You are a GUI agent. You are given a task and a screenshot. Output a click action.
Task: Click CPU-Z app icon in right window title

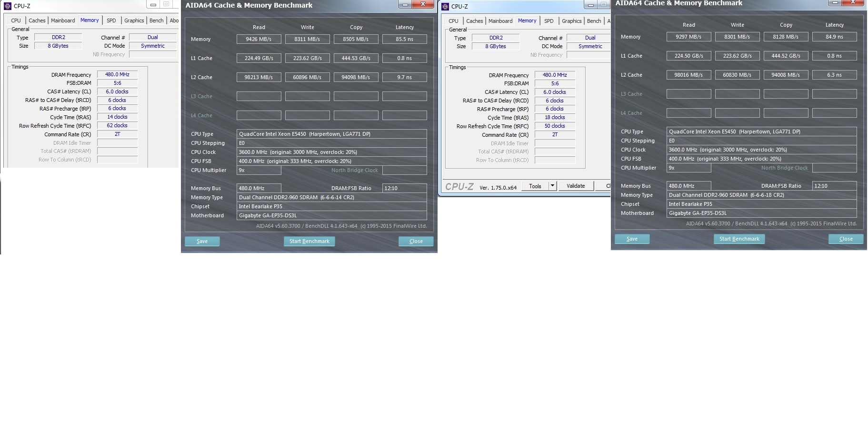(445, 7)
